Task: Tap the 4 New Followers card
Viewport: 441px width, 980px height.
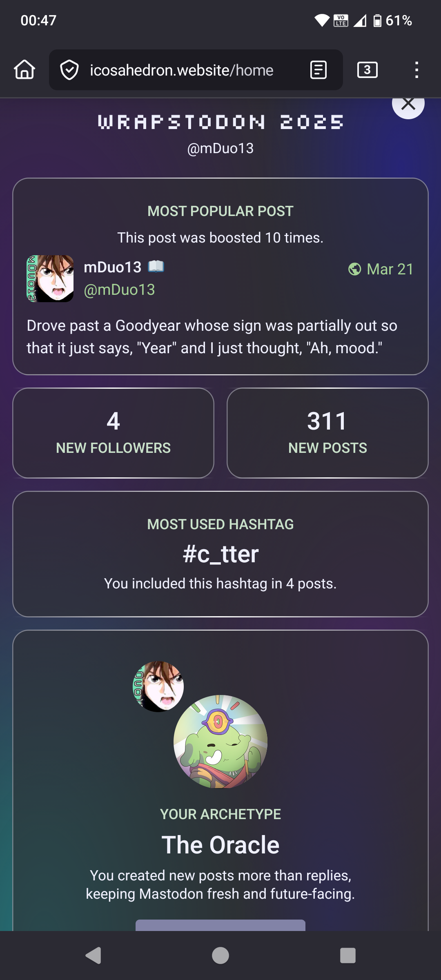Action: pos(114,433)
